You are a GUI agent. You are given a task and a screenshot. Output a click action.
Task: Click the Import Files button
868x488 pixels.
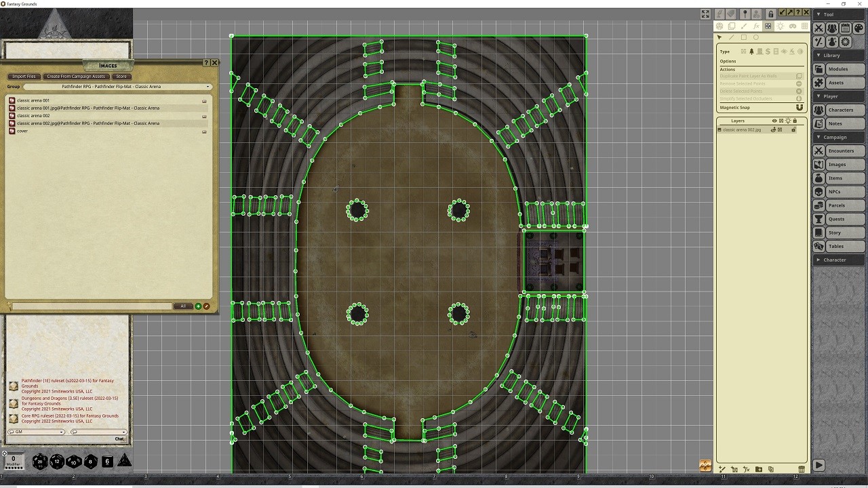coord(24,76)
